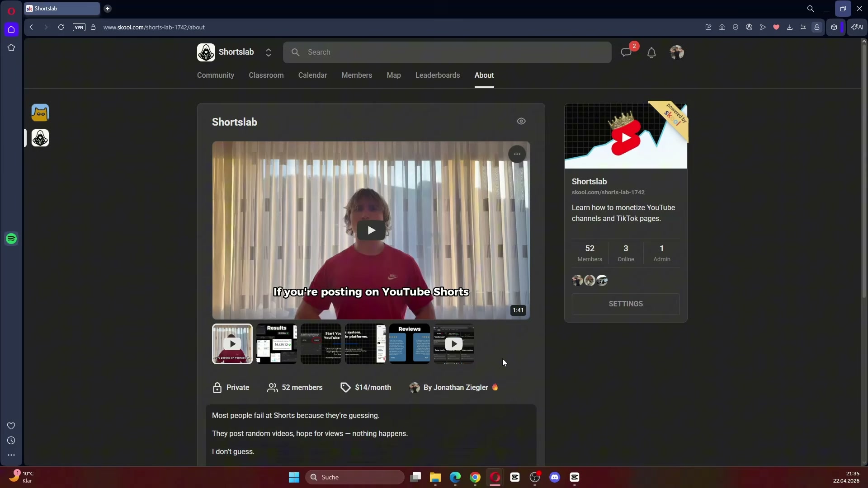Switch to the Classroom tab
The height and width of the screenshot is (488, 868).
click(x=266, y=75)
